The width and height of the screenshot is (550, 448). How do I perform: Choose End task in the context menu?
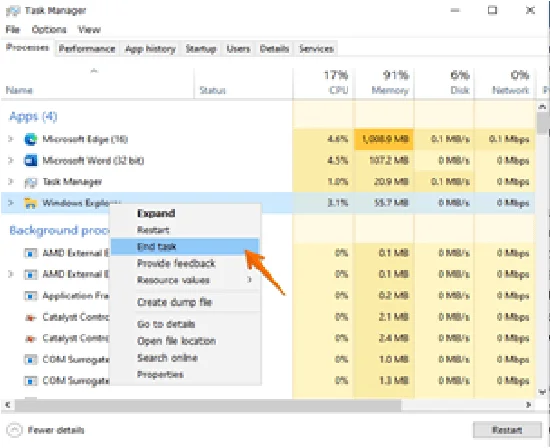click(x=185, y=247)
